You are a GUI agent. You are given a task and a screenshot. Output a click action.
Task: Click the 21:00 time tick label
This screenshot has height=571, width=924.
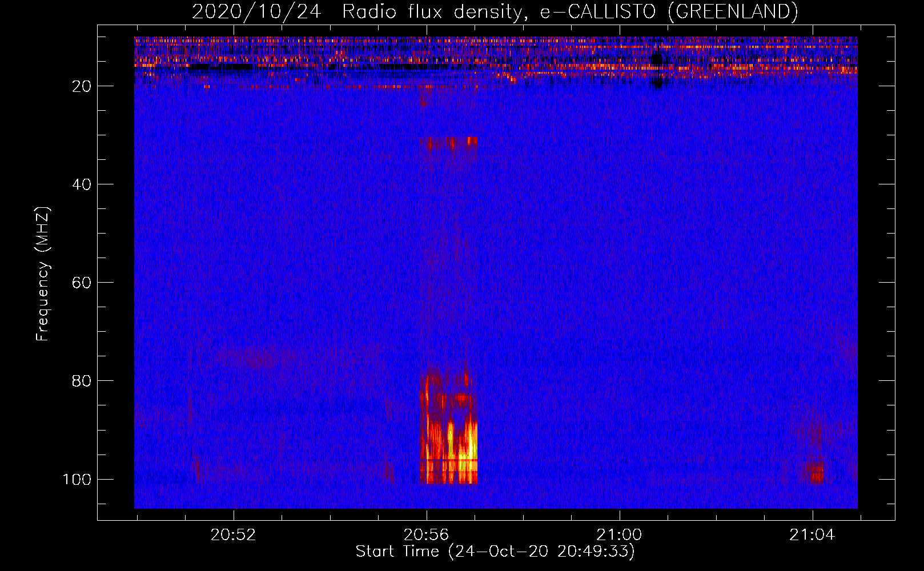(619, 535)
